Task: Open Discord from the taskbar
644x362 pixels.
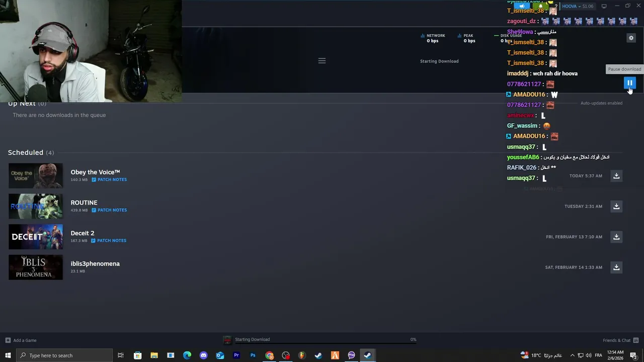Action: click(x=203, y=355)
